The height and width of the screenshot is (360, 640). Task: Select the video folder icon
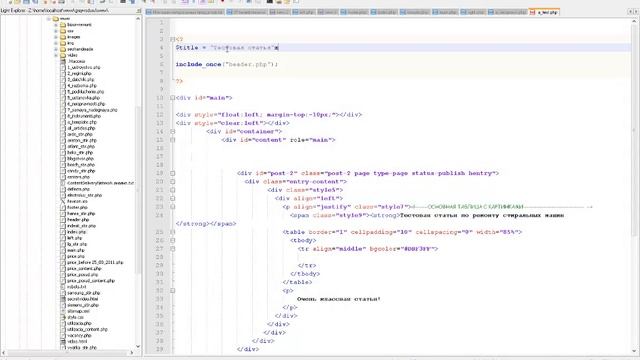63,55
